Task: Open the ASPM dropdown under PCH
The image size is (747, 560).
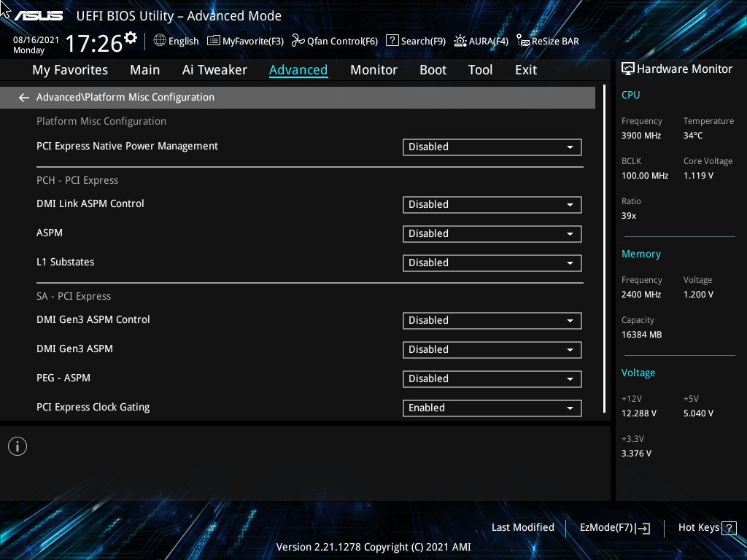Action: (x=492, y=234)
